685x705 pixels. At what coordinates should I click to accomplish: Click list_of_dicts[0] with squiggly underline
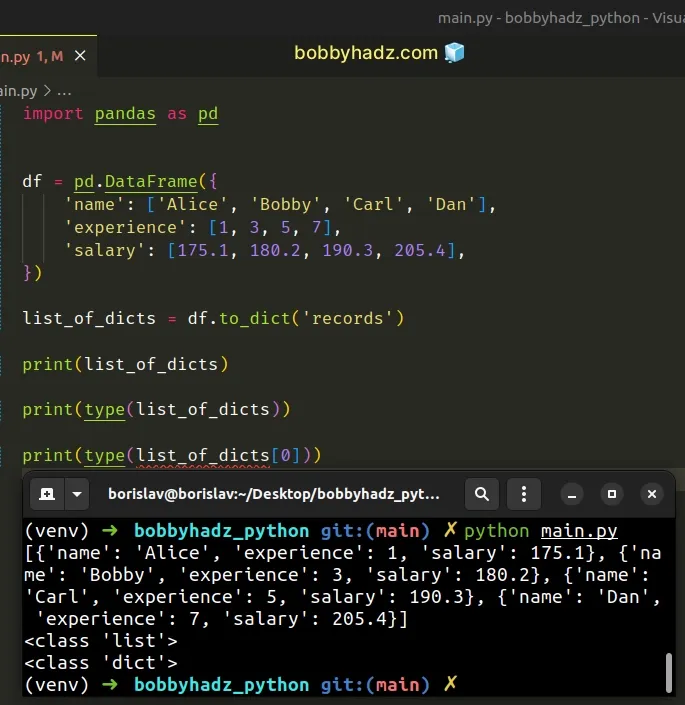click(218, 455)
